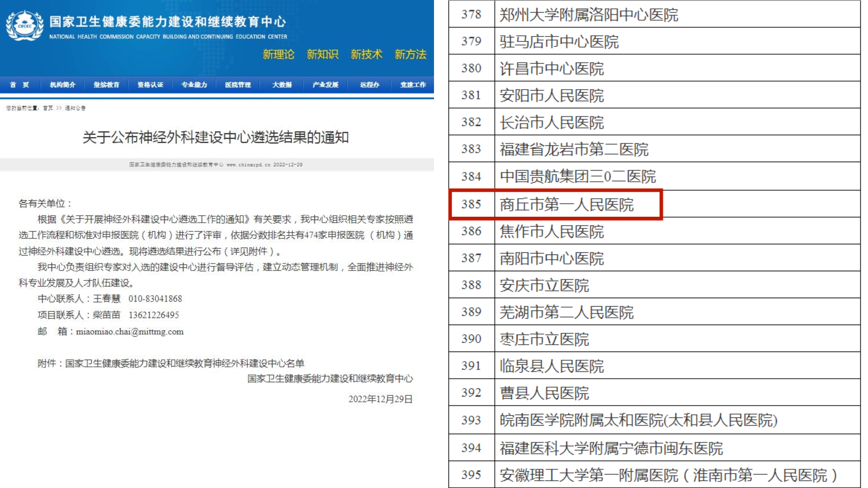Click table row 枣庄市立医院

[x=654, y=338]
